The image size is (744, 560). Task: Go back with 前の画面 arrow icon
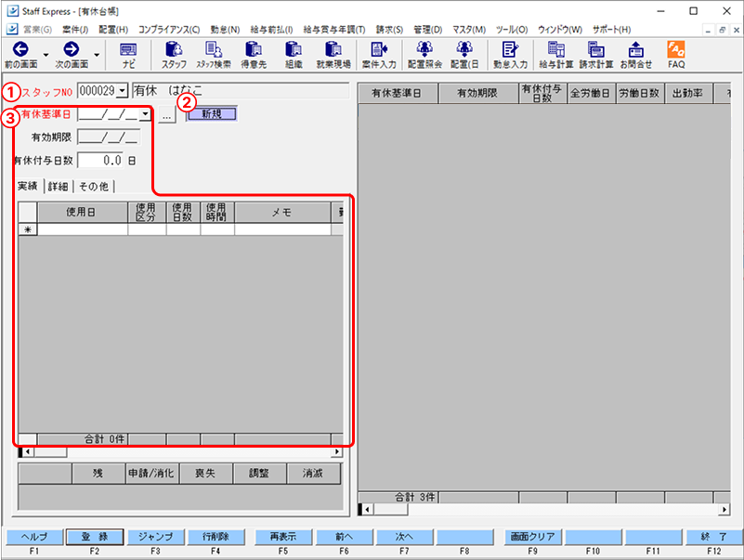pos(20,55)
